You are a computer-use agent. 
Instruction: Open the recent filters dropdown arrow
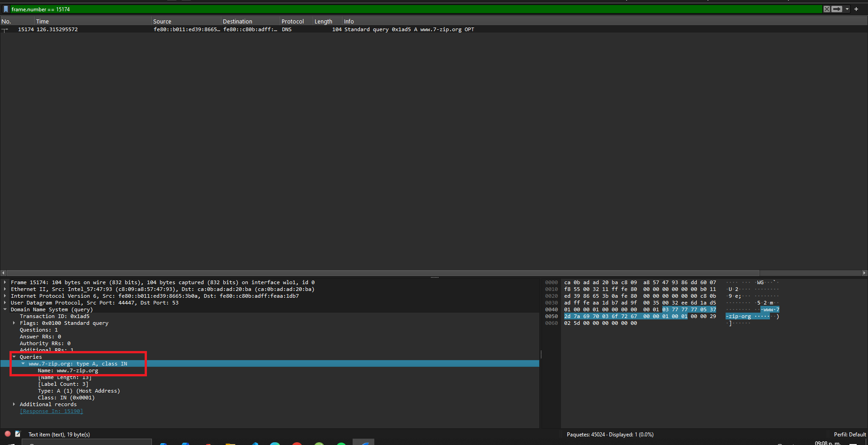tap(847, 9)
